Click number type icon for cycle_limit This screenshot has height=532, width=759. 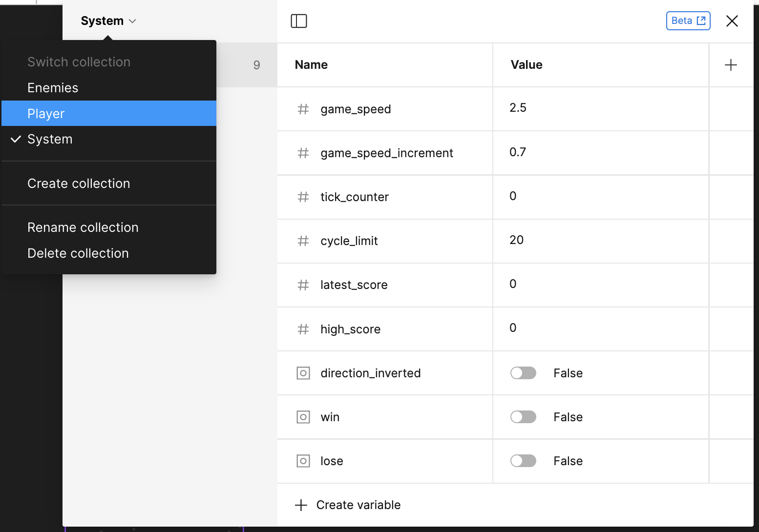(x=303, y=241)
